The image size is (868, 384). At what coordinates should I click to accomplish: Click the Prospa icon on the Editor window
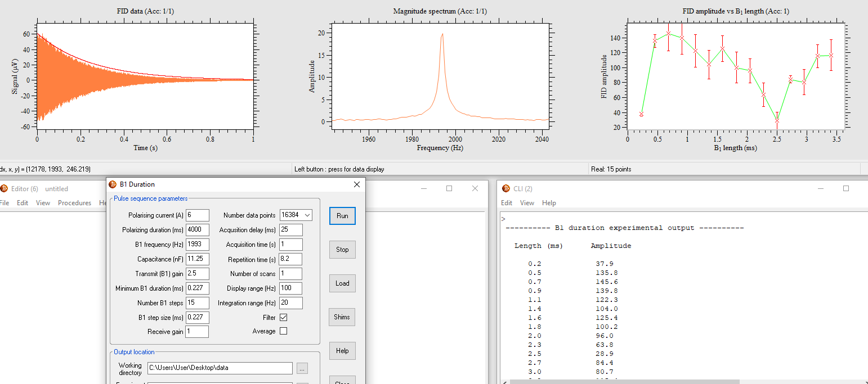[5, 188]
